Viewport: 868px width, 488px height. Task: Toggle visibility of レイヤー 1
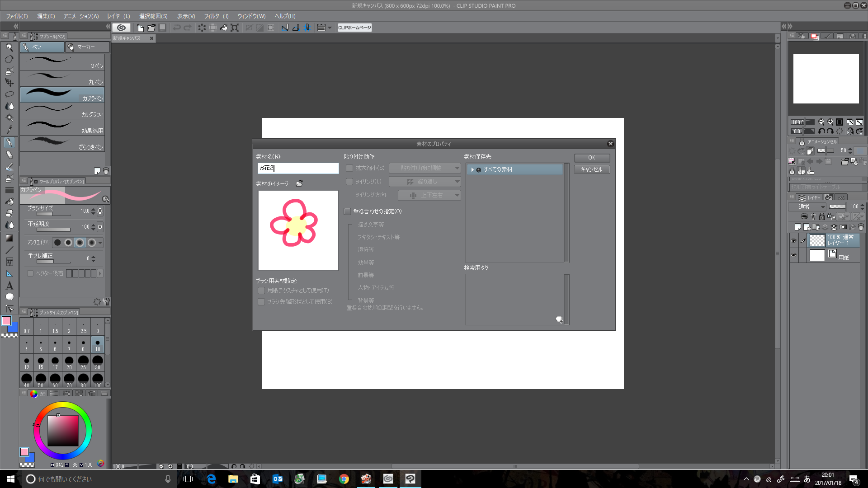click(x=793, y=241)
